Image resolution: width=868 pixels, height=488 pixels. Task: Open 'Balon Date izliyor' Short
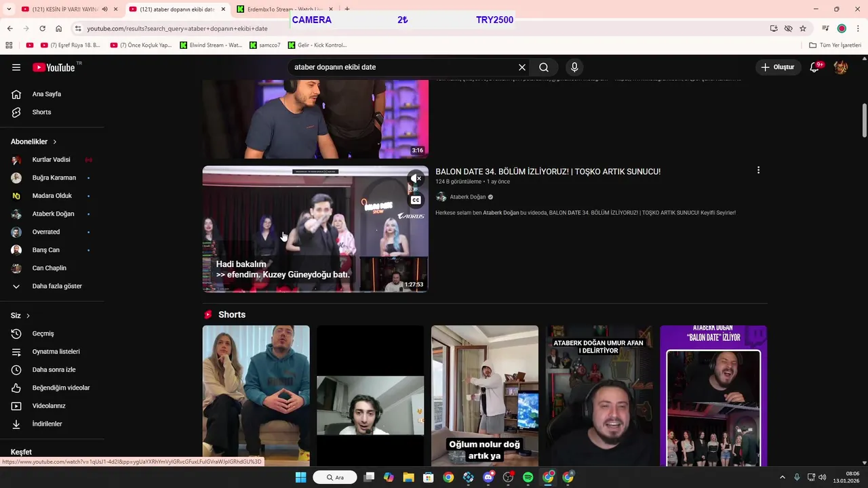click(x=713, y=396)
